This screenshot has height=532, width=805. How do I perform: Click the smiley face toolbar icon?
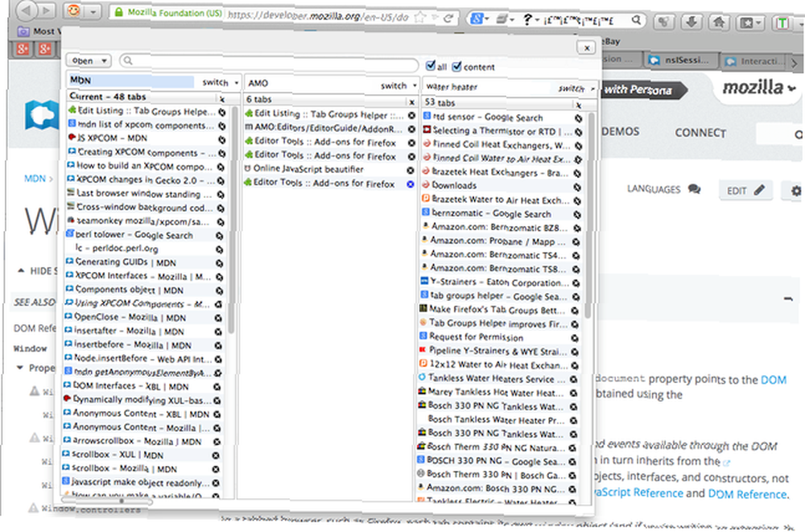tap(74, 10)
